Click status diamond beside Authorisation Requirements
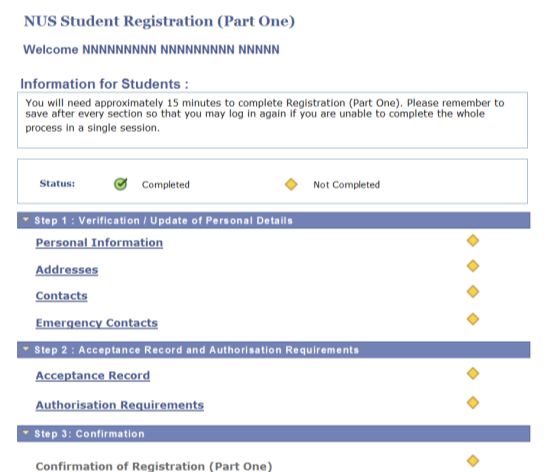 pyautogui.click(x=473, y=403)
